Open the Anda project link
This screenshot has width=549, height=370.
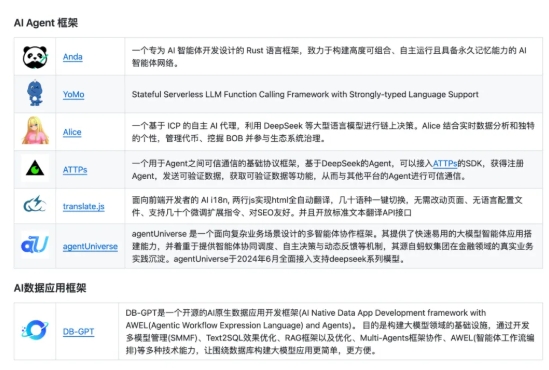coord(73,57)
